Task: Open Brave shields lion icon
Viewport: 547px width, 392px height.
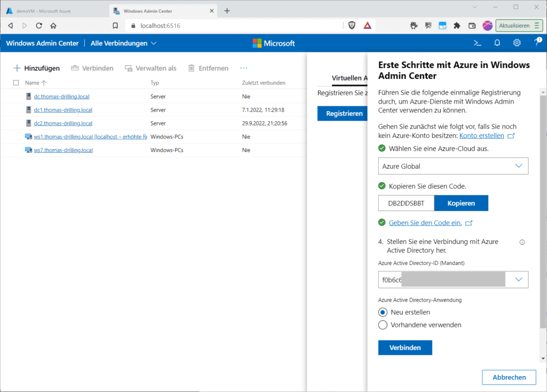Action: pos(351,26)
